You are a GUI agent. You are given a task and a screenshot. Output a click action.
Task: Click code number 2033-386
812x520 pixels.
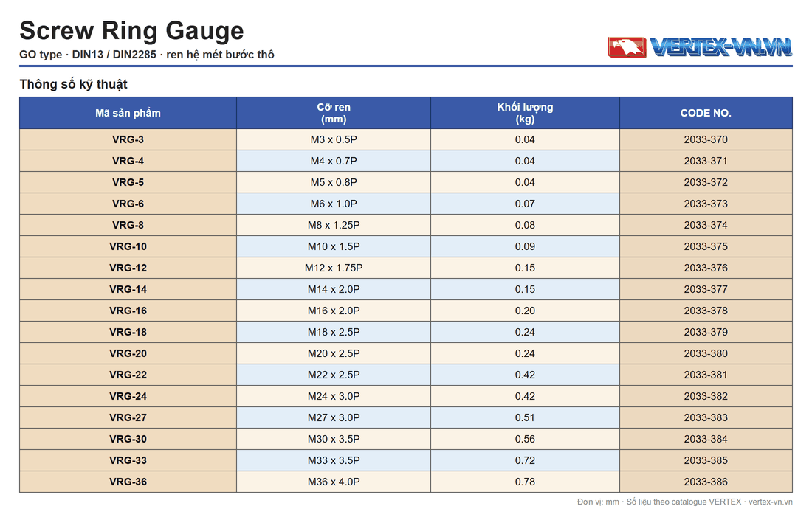click(706, 482)
